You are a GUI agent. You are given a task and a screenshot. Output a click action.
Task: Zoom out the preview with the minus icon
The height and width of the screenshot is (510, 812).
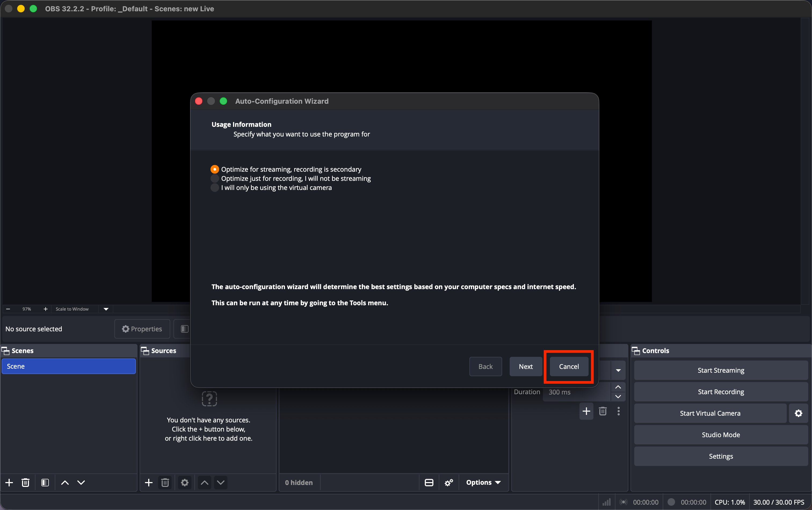[x=8, y=309]
